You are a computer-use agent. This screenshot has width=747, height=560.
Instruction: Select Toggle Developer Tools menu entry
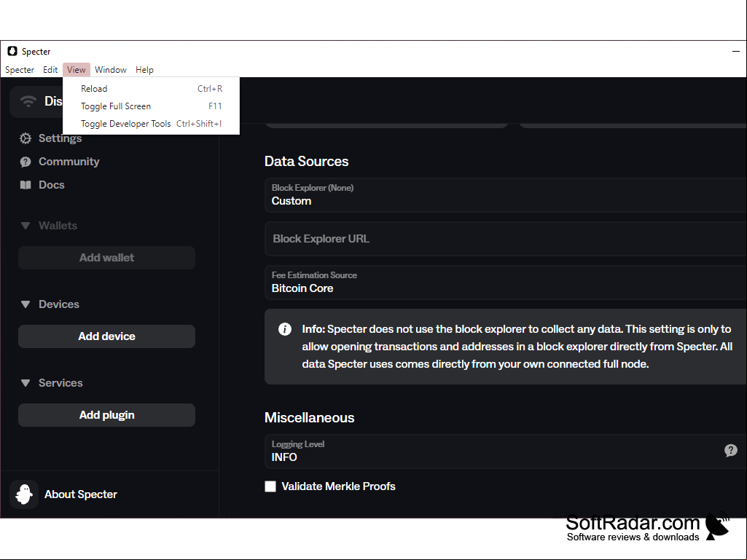(151, 124)
